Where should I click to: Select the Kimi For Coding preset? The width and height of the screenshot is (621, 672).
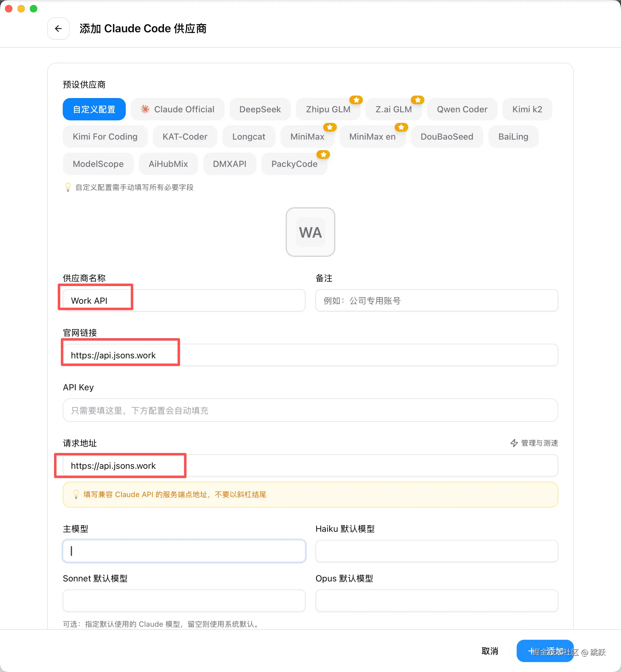105,137
